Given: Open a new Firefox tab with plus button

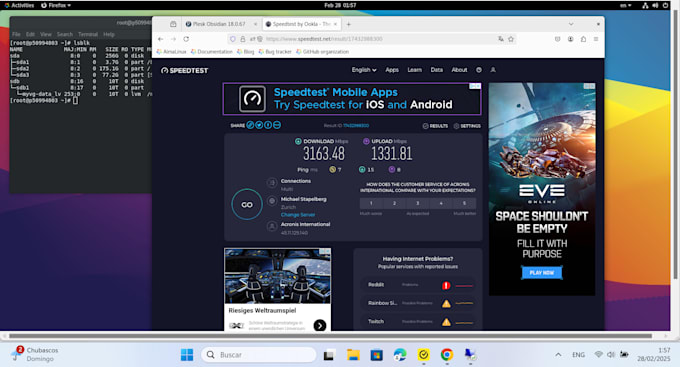Looking at the screenshot, I should click(348, 24).
